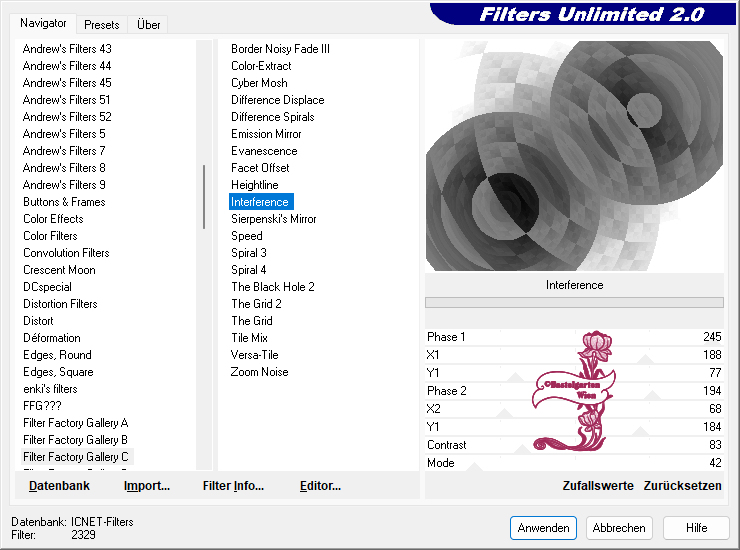Viewport: 740px width, 550px height.
Task: Select Andrew's Filters 45 category
Action: tap(67, 83)
